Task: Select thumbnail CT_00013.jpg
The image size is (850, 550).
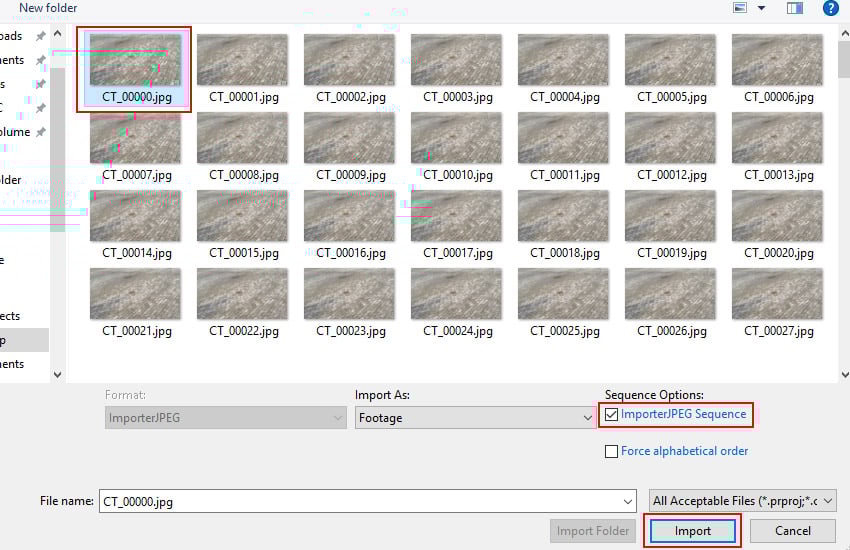Action: [x=777, y=138]
